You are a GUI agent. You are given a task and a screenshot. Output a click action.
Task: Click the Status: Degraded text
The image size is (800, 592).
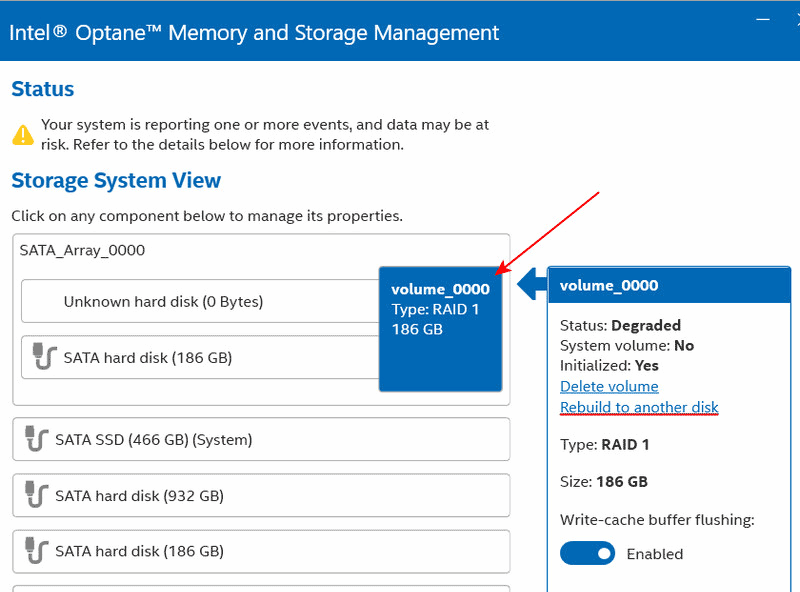point(620,325)
